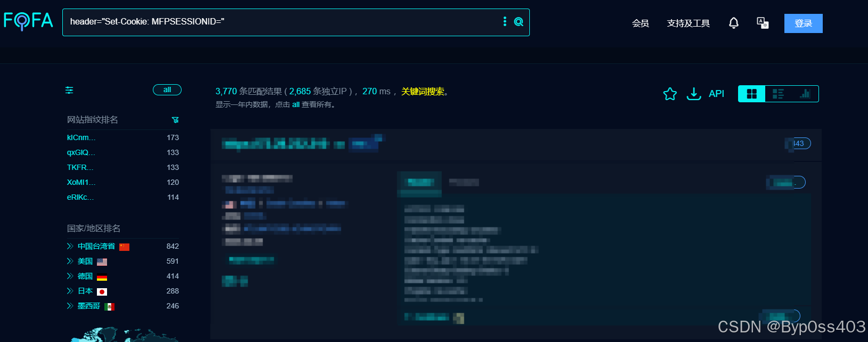Expand the 日本 country row

[70, 291]
